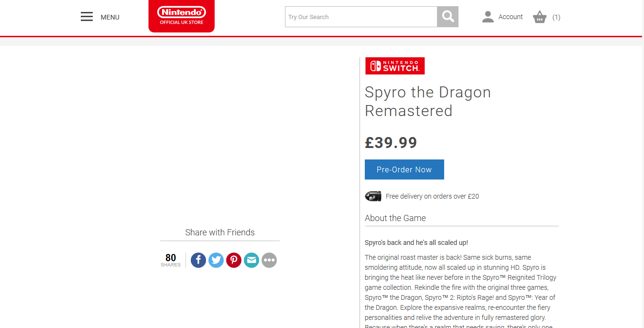Open the Account link

tap(511, 17)
